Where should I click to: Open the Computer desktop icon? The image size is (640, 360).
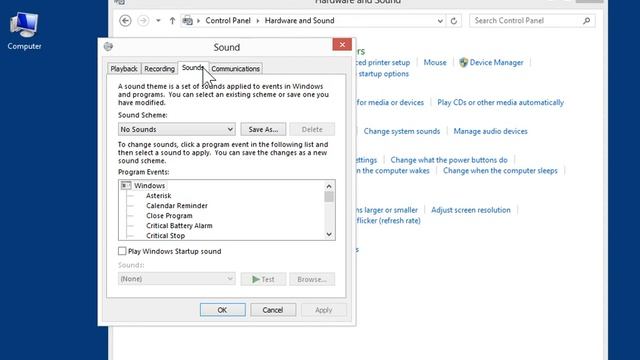(24, 31)
